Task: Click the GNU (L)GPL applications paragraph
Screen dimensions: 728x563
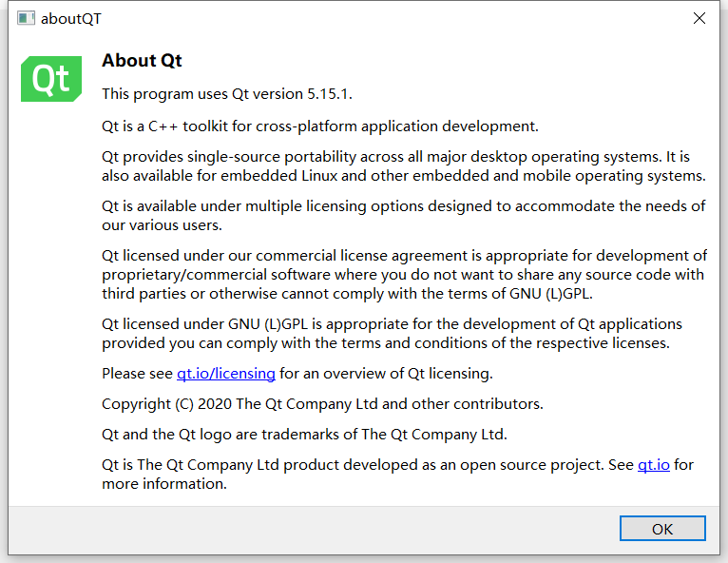Action: click(x=390, y=333)
